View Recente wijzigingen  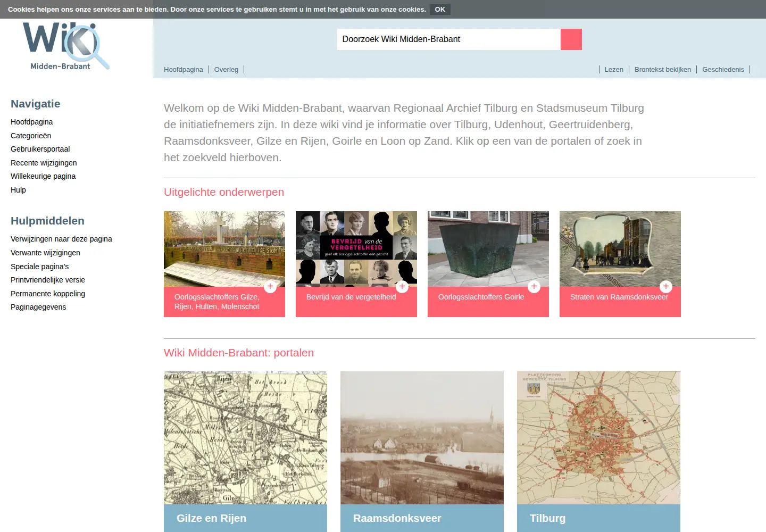point(44,163)
